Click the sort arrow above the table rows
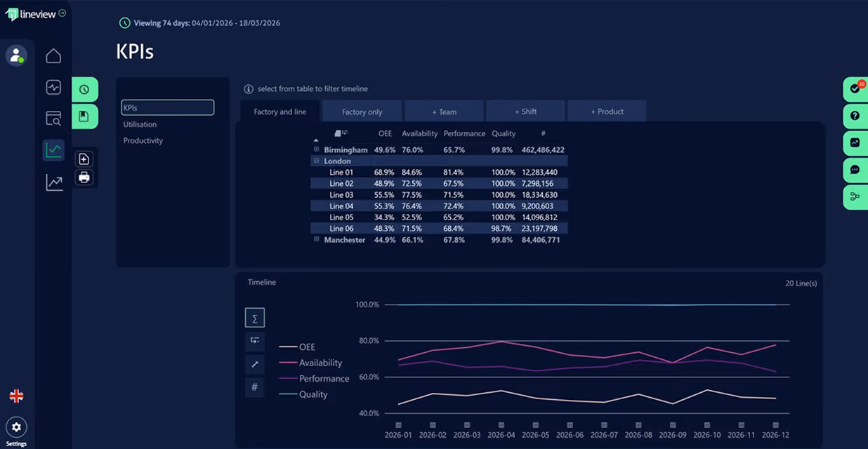Viewport: 868px width, 449px height. (x=316, y=140)
